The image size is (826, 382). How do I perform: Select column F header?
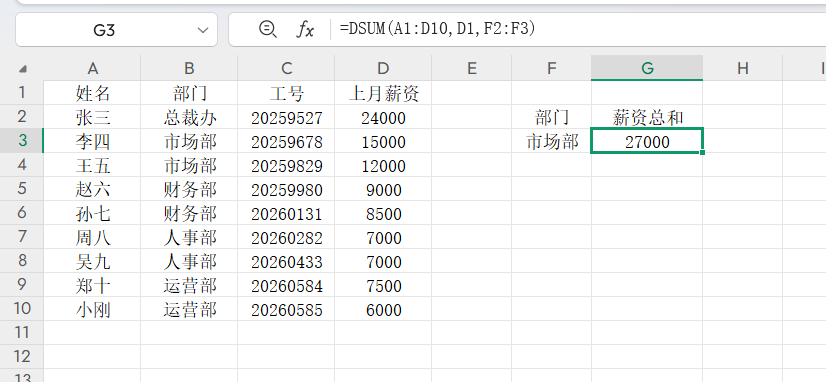click(552, 68)
